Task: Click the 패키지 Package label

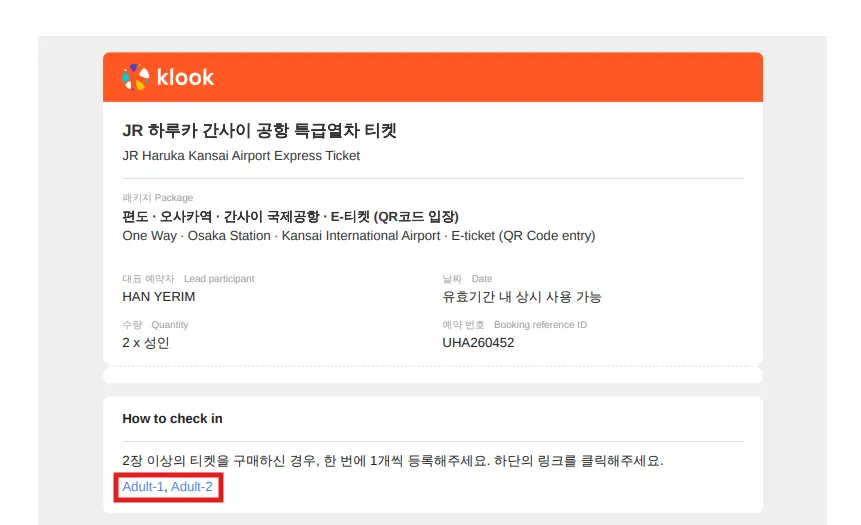Action: point(158,198)
